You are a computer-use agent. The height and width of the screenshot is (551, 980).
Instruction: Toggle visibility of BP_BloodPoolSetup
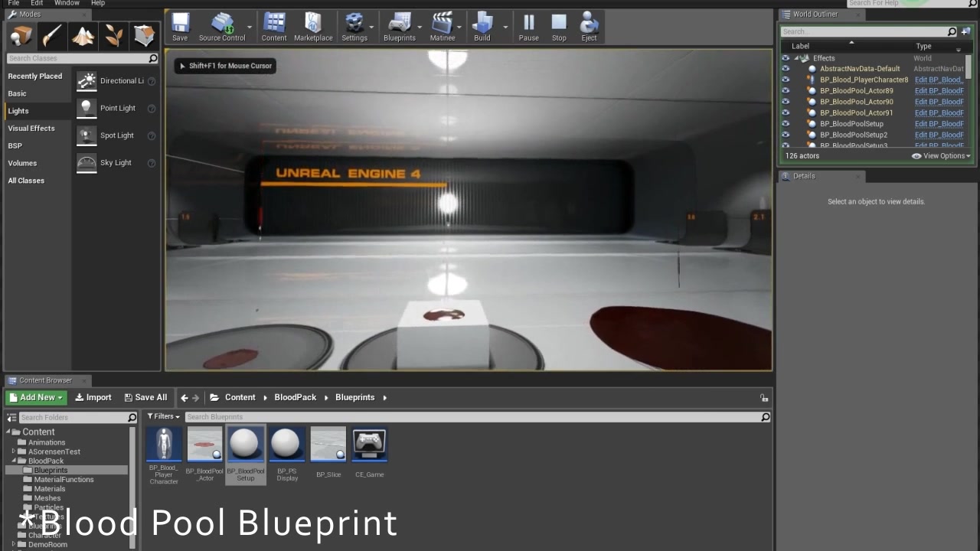pyautogui.click(x=786, y=124)
